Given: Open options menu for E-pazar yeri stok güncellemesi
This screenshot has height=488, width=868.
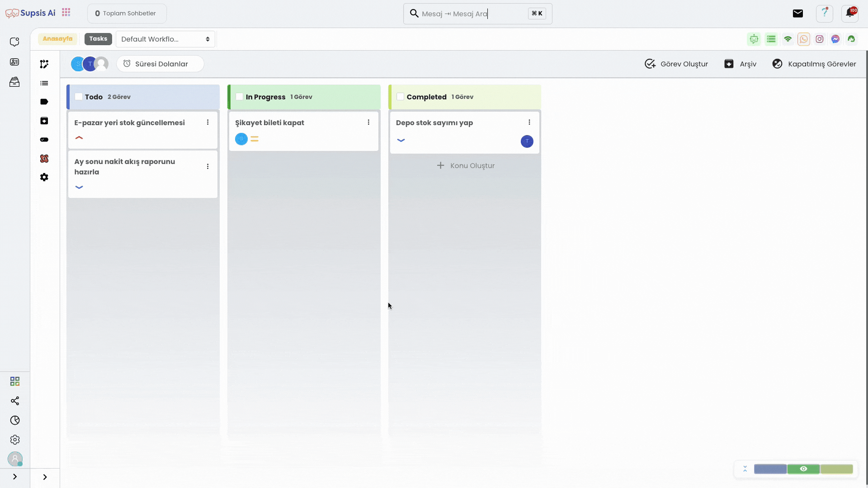Looking at the screenshot, I should point(208,122).
